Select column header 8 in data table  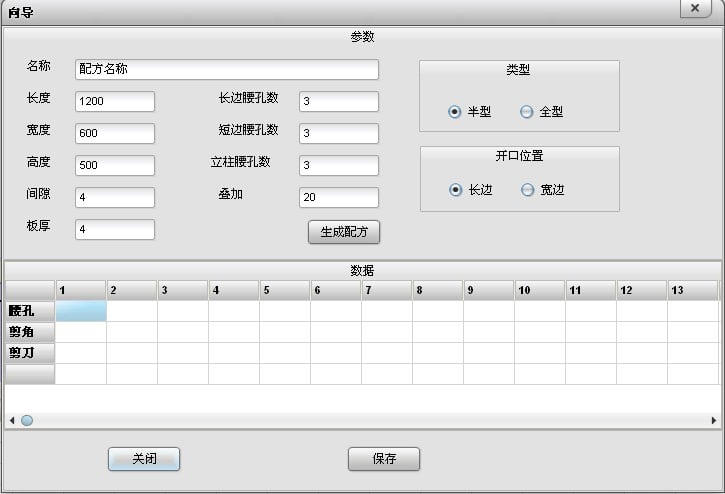coord(438,290)
